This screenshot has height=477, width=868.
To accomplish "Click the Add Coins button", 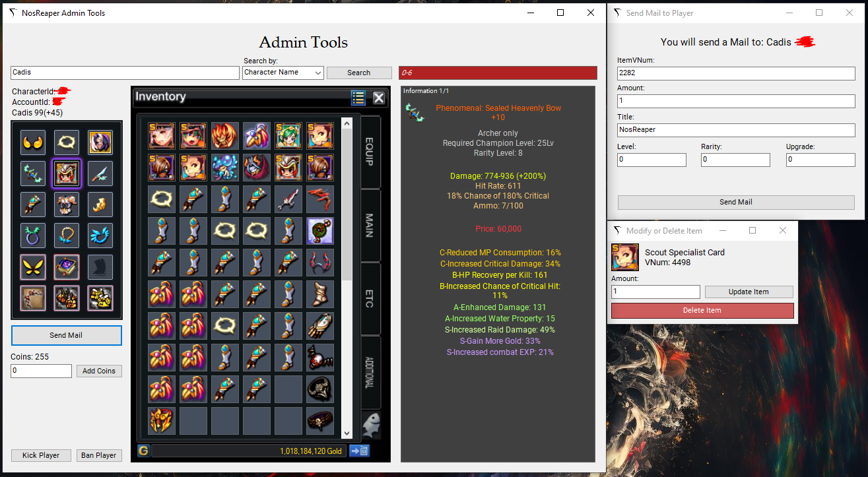I will point(99,371).
